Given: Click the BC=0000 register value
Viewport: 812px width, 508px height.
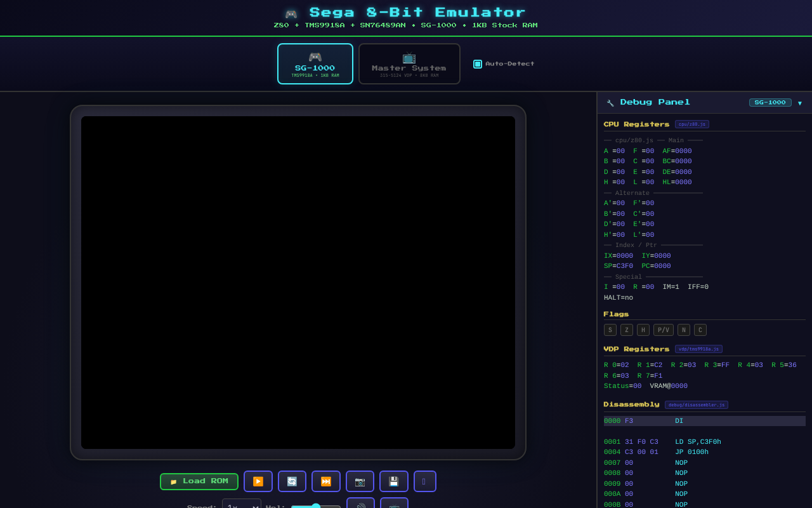Looking at the screenshot, I should click(677, 161).
